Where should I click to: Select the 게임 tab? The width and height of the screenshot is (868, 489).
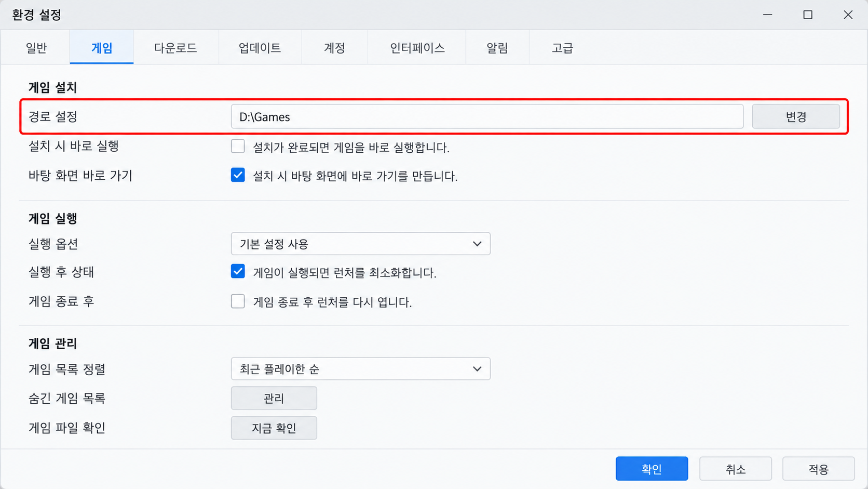click(x=102, y=48)
